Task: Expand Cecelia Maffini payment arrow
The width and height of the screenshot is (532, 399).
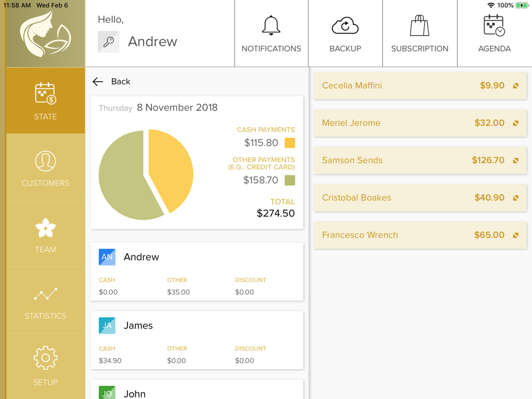Action: pyautogui.click(x=516, y=86)
